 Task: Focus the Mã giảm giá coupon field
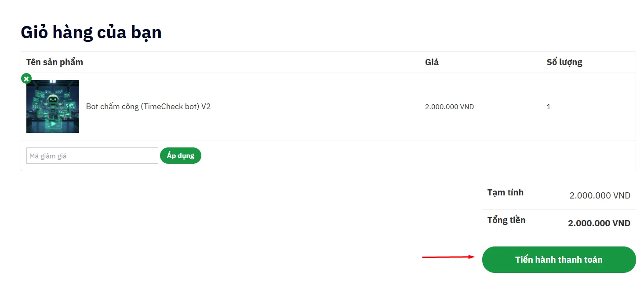click(92, 156)
